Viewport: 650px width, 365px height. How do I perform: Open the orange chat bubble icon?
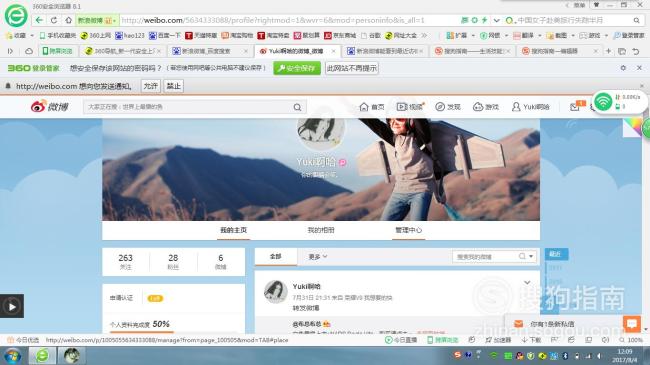(632, 324)
